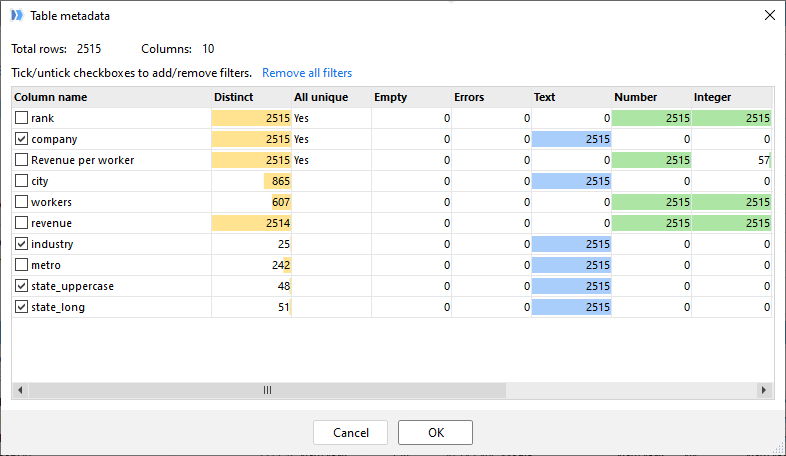Screen dimensions: 786x456
Task: Tick the workers column checkbox
Action: 21,202
